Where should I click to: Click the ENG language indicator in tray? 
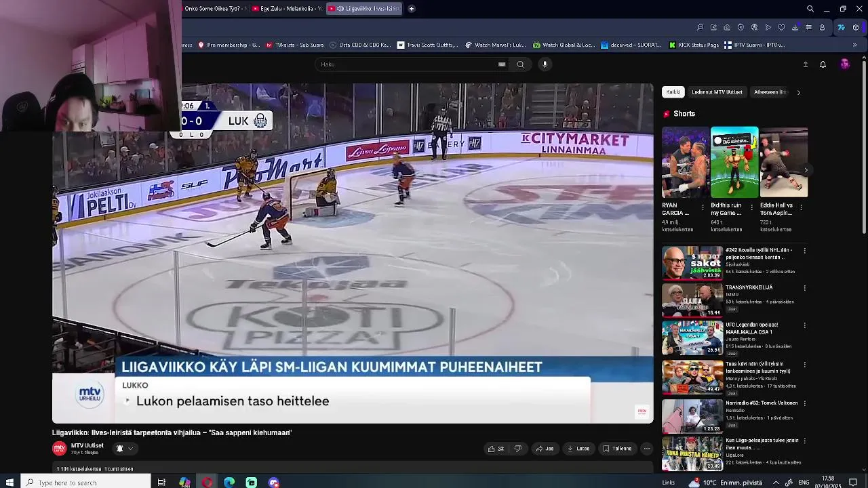tap(803, 483)
